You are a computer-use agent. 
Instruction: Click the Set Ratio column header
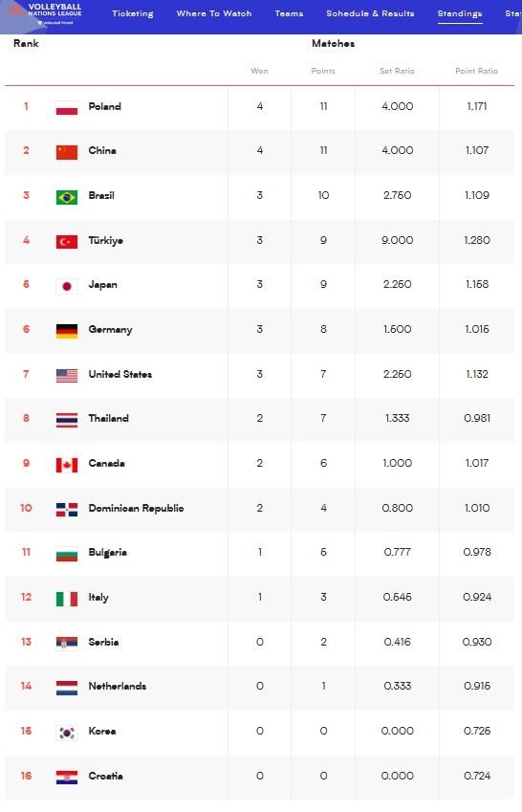pyautogui.click(x=397, y=71)
